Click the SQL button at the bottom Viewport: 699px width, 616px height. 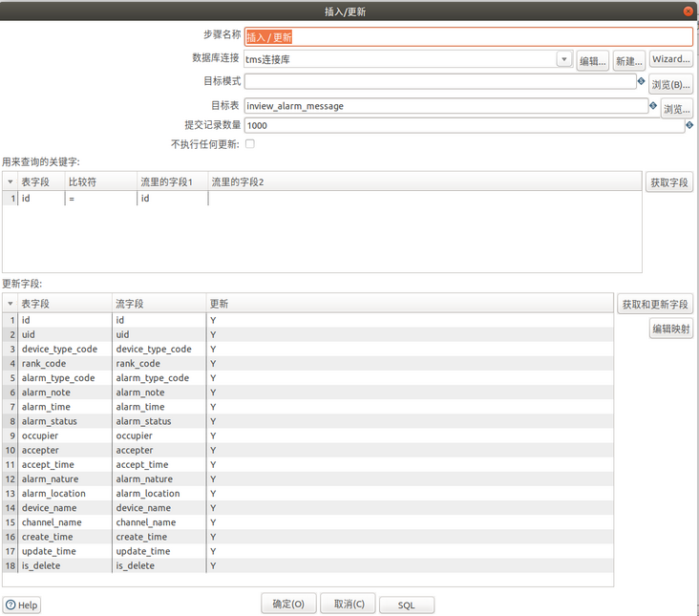(x=407, y=605)
